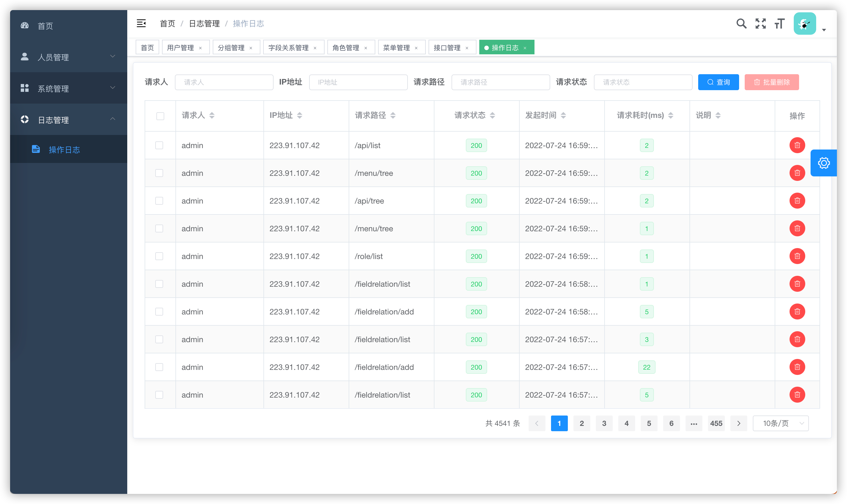This screenshot has width=847, height=504.
Task: Close the 用户管理 tab
Action: (200, 48)
